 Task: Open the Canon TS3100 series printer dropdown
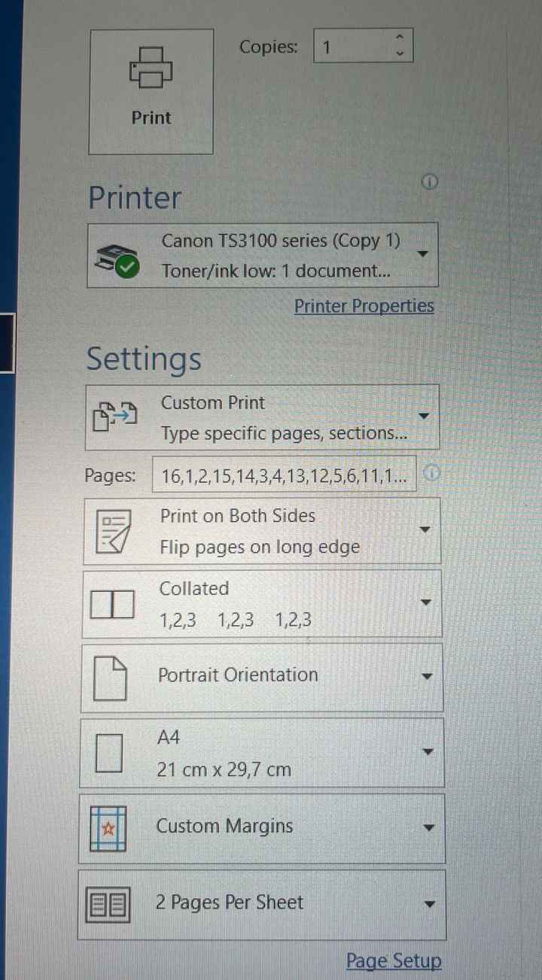(x=263, y=255)
